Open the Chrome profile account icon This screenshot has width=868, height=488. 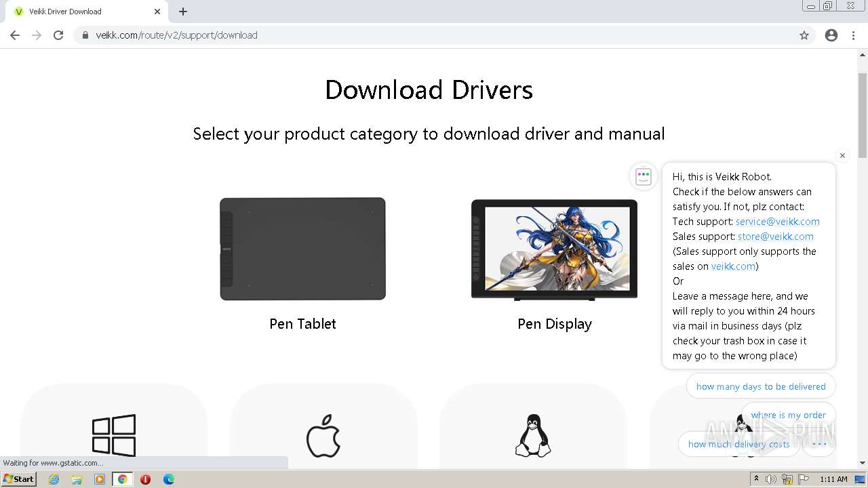coord(831,35)
